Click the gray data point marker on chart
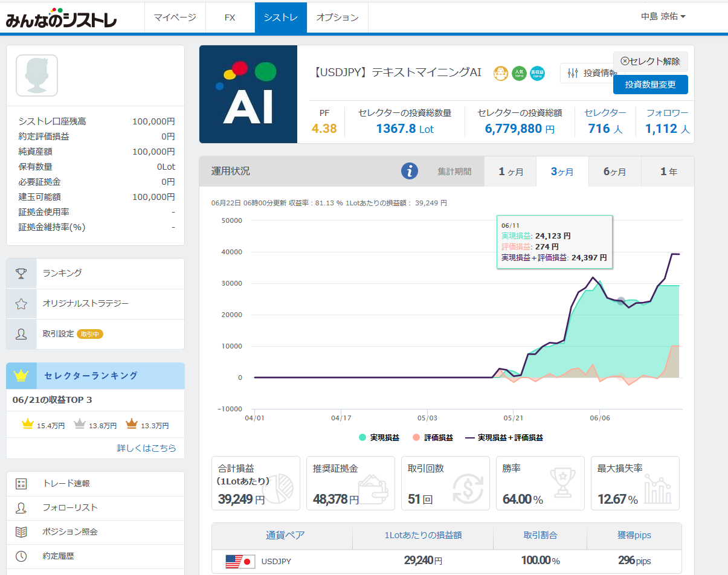Screen dimensions: 728x575 point(620,301)
